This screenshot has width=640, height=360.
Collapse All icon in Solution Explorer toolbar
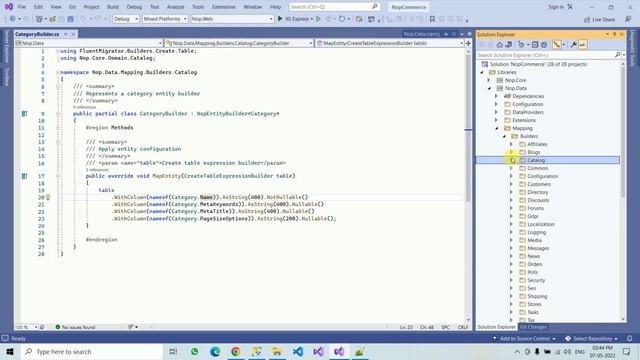535,45
